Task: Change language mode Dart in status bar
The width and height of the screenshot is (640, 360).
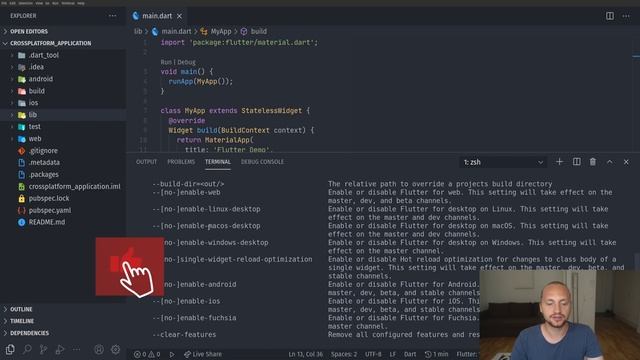Action: point(410,354)
